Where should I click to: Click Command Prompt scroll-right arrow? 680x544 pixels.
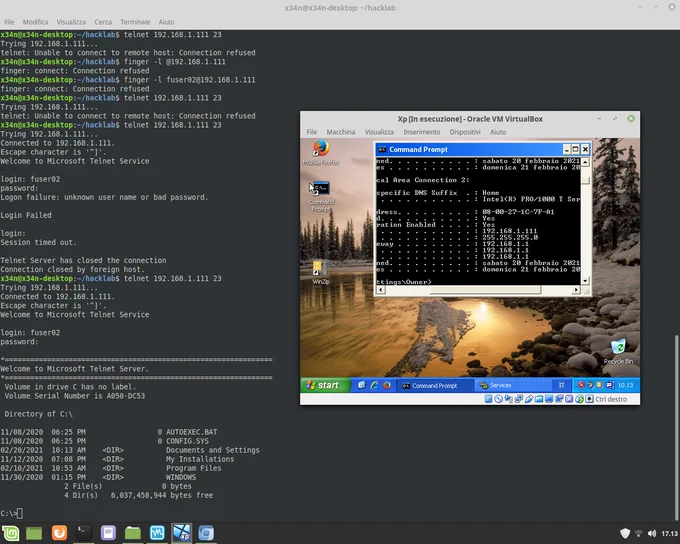tap(576, 290)
